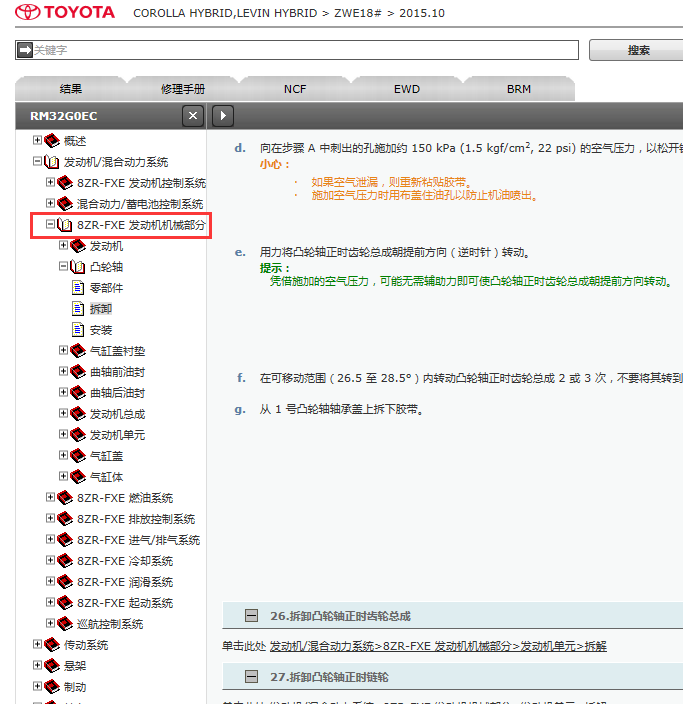Image resolution: width=683 pixels, height=704 pixels.
Task: Expand 混合动力/蓄电池控制系统 node
Action: tap(50, 203)
